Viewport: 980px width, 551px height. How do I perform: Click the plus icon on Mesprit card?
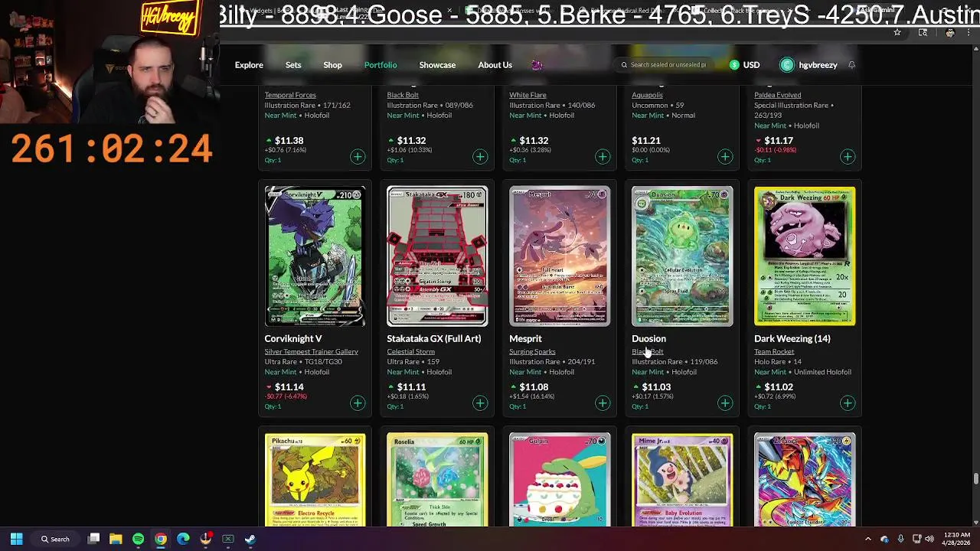pyautogui.click(x=603, y=403)
